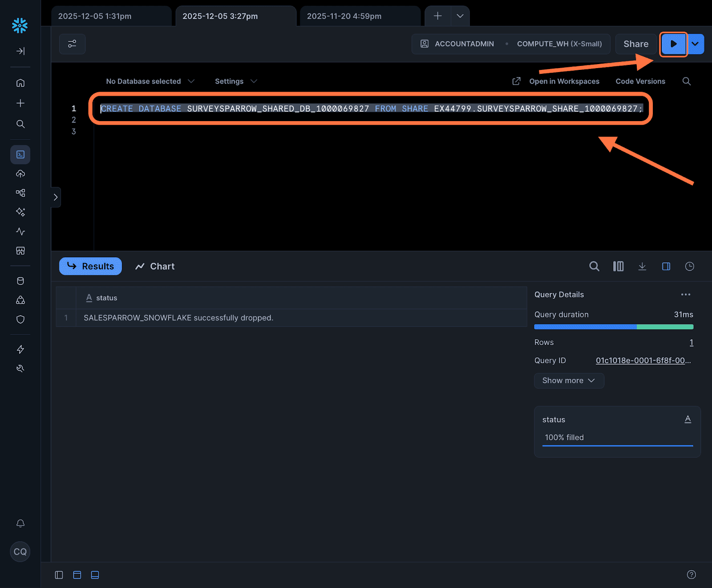Screen dimensions: 712x588
Task: Toggle the bottom results panel layout
Action: [x=95, y=575]
